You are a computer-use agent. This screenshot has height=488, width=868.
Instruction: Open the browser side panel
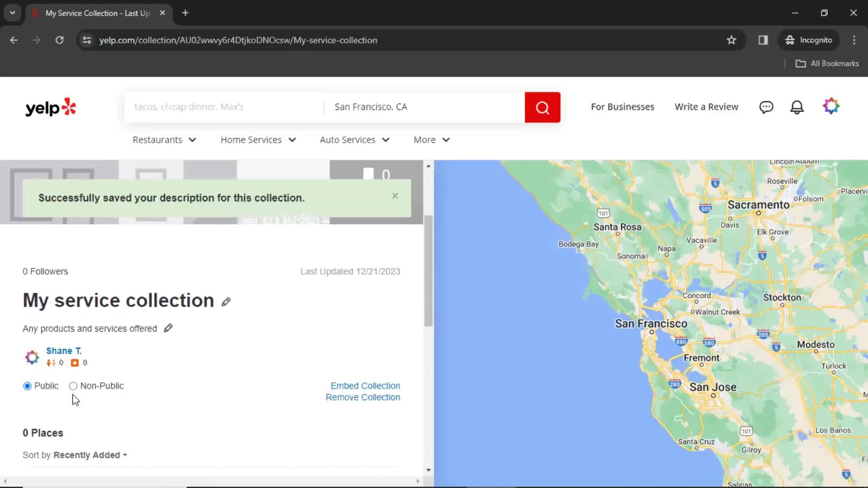tap(763, 40)
